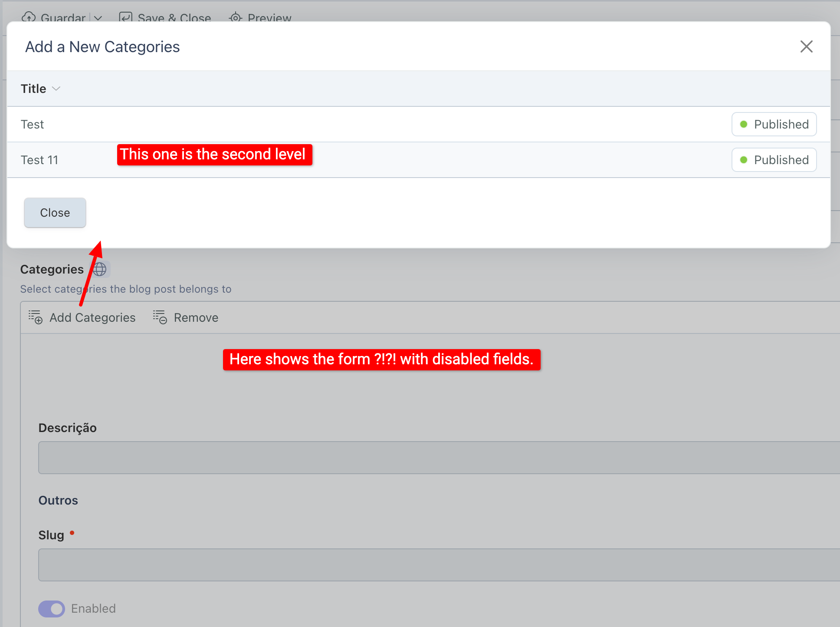Click the Guardar cloud upload icon
Screen dimensions: 840x627
click(x=29, y=17)
